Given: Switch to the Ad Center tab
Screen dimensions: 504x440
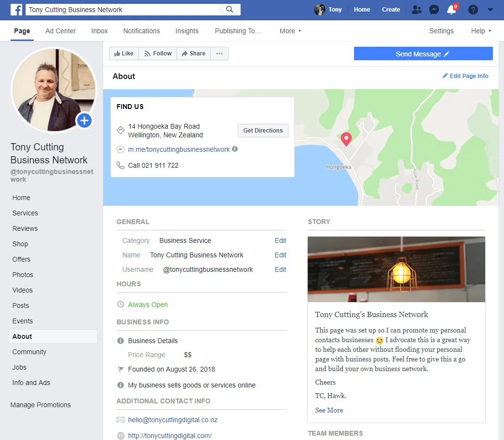Looking at the screenshot, I should click(x=60, y=31).
